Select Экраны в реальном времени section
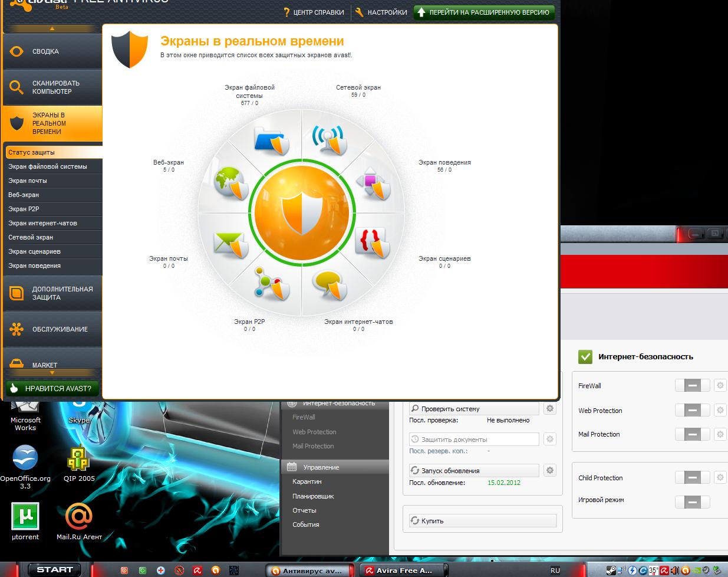The height and width of the screenshot is (577, 728). 52,123
